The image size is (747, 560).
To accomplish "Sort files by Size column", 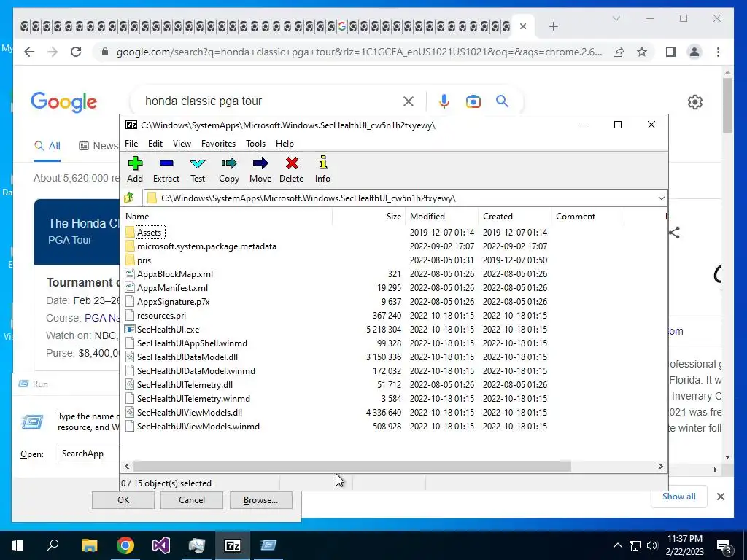I will [x=368, y=216].
